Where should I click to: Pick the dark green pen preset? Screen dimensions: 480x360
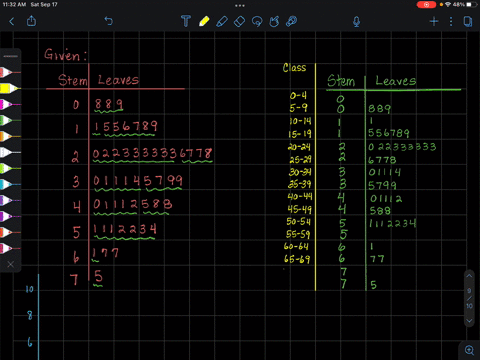[x=9, y=120]
